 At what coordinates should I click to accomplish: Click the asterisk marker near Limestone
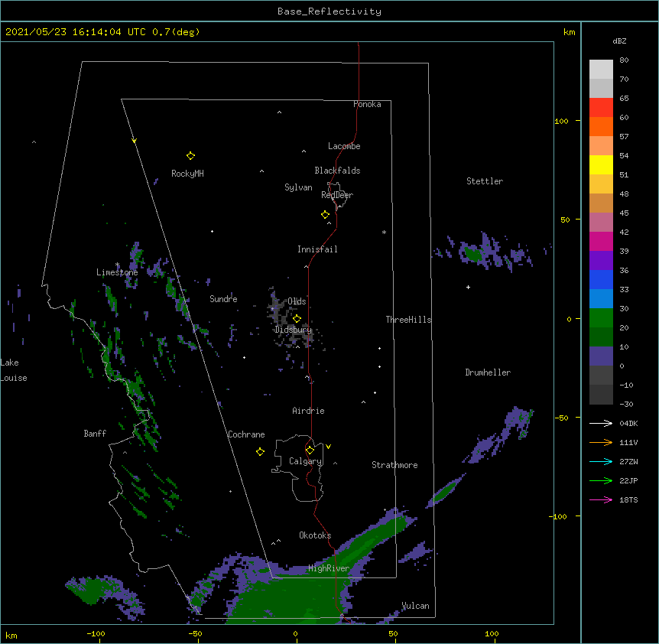[x=118, y=265]
